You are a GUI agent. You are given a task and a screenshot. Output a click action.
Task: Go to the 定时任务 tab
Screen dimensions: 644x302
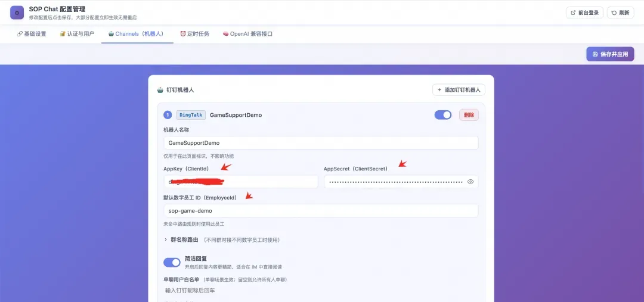coord(195,34)
